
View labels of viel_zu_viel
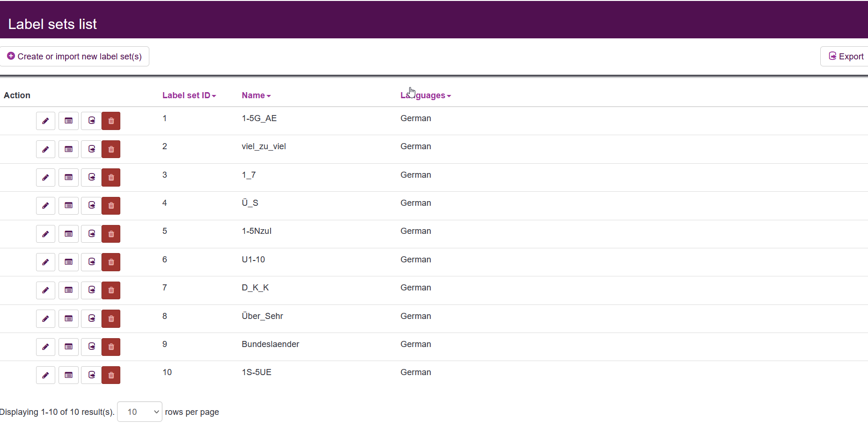click(68, 149)
